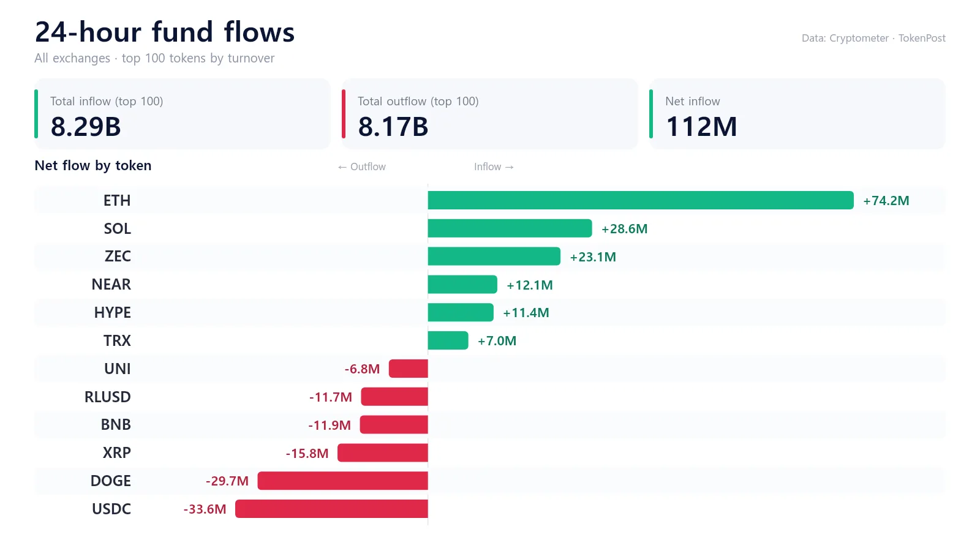Click the subtitle 'All exchanges · top 100 tokens by turnover'

[154, 58]
